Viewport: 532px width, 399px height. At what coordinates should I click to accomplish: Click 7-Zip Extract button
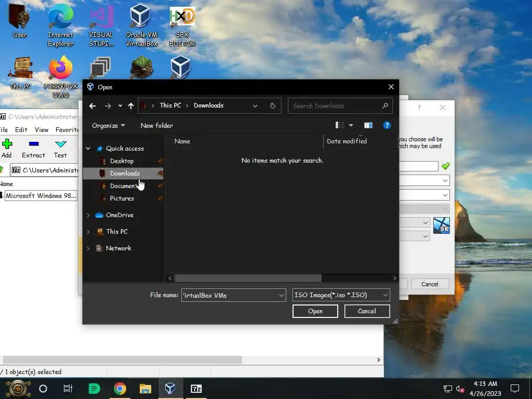click(x=33, y=148)
